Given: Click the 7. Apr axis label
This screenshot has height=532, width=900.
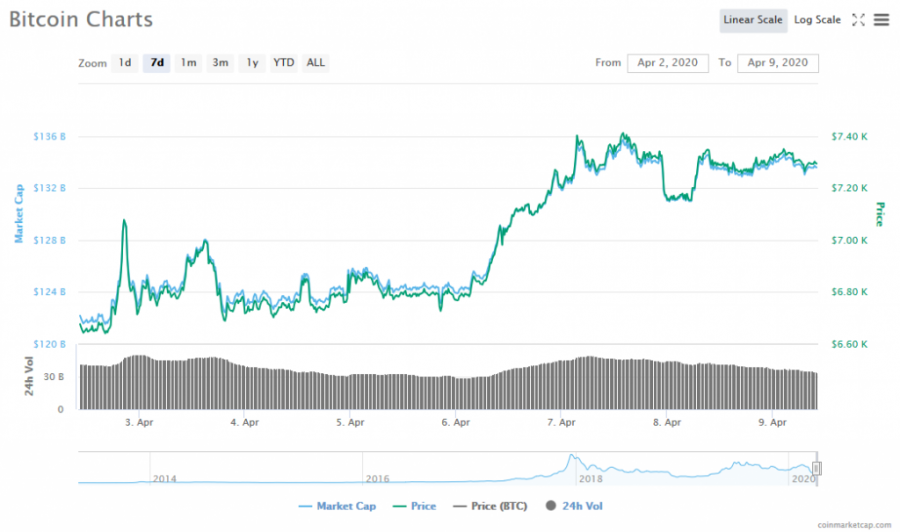Looking at the screenshot, I should [561, 422].
